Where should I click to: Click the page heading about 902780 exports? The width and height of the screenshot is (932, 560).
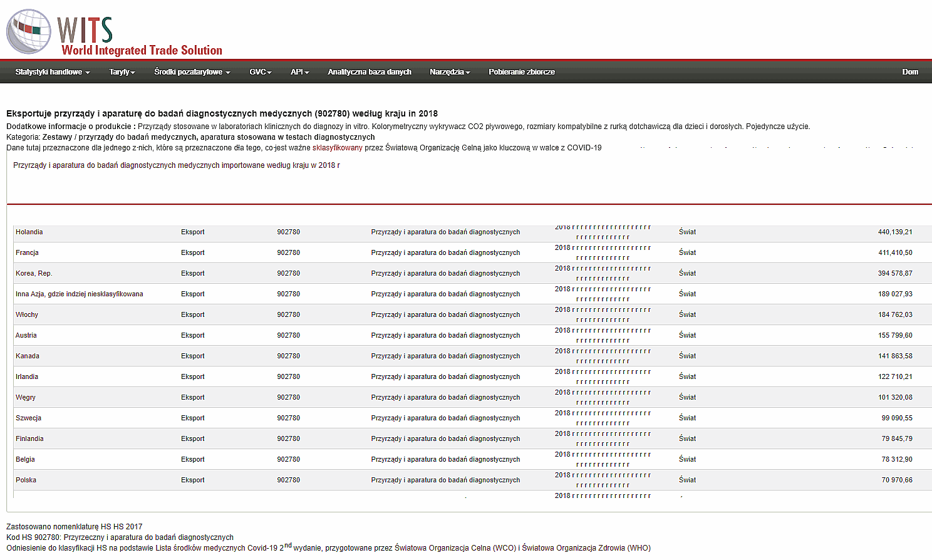[x=222, y=113]
